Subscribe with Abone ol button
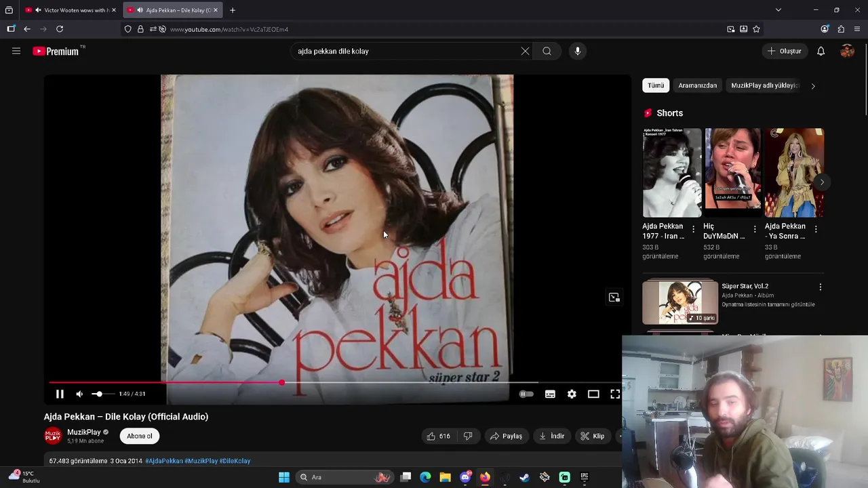The image size is (868, 488). click(140, 436)
